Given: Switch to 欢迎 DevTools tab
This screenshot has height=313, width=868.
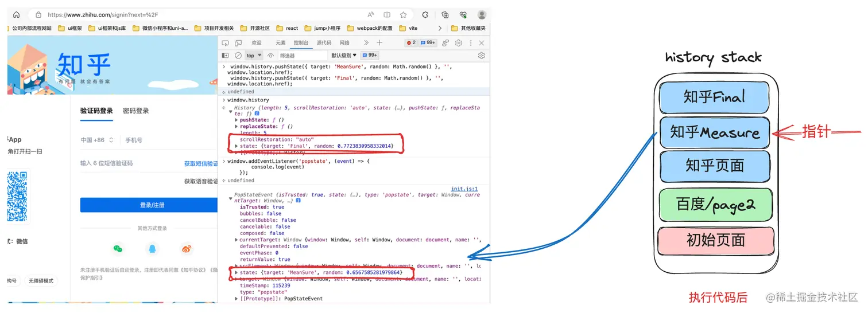Looking at the screenshot, I should coord(257,43).
